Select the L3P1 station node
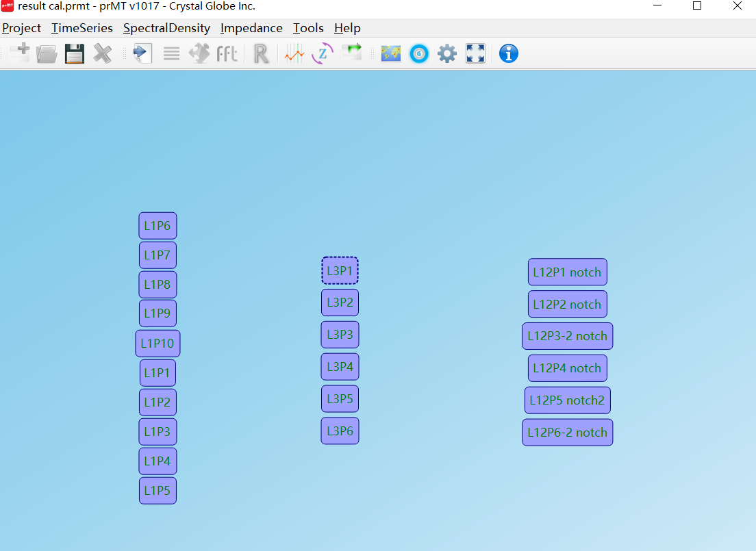 pos(340,270)
